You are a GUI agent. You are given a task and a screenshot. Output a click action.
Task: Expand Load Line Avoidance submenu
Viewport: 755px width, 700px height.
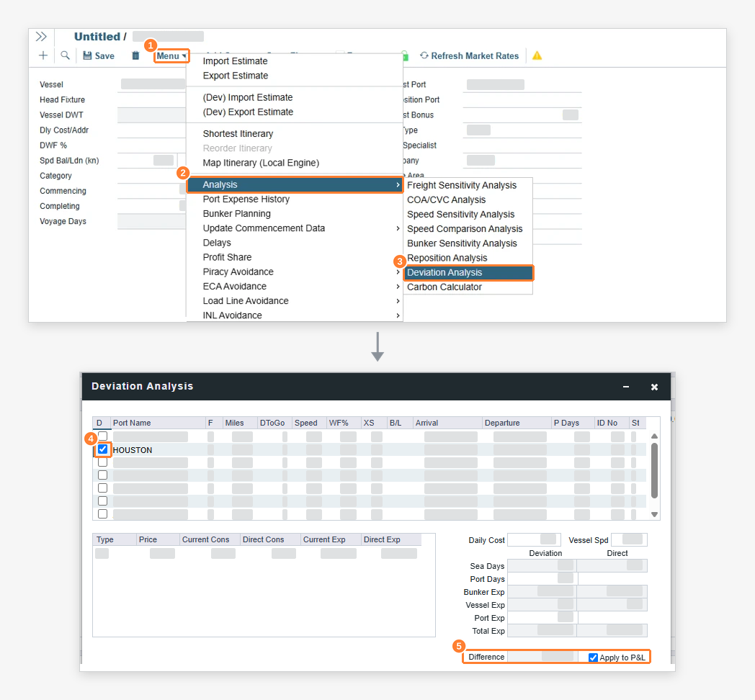pyautogui.click(x=295, y=300)
